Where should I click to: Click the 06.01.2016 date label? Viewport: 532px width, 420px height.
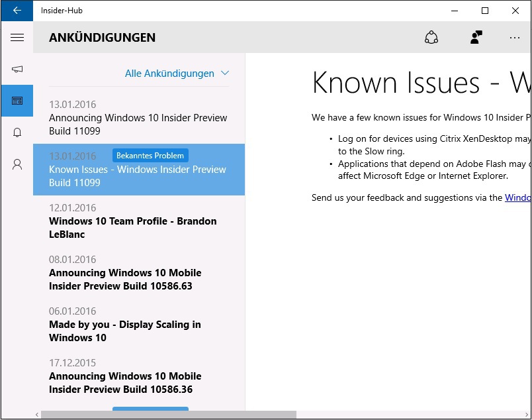click(x=73, y=311)
